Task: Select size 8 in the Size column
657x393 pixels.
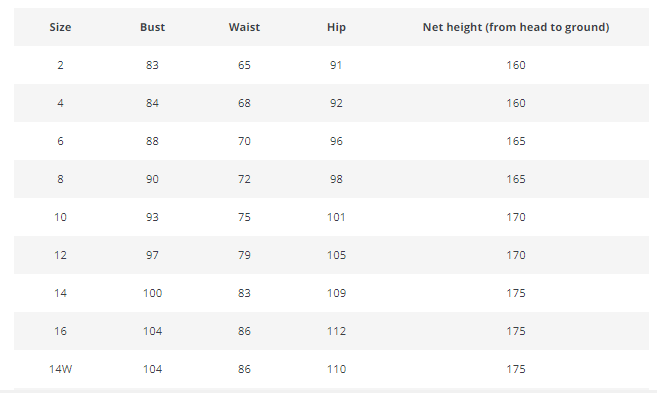Action: [60, 179]
